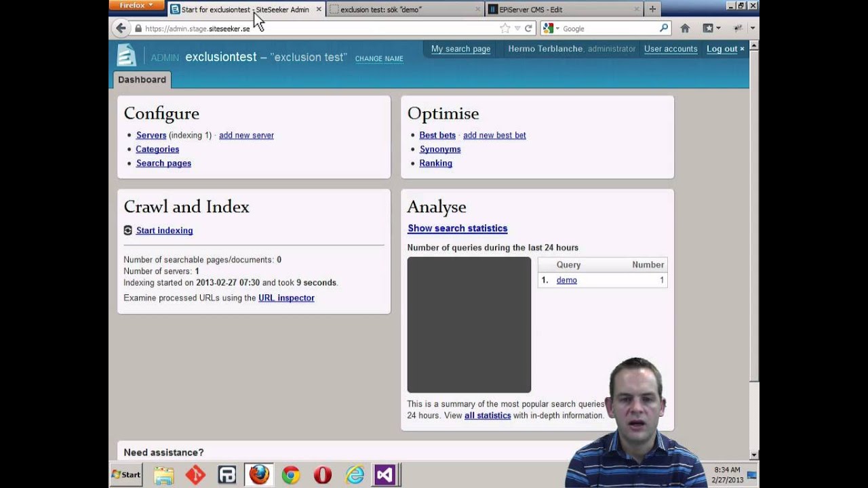Open the URL inspector link
This screenshot has height=488, width=868.
(286, 298)
